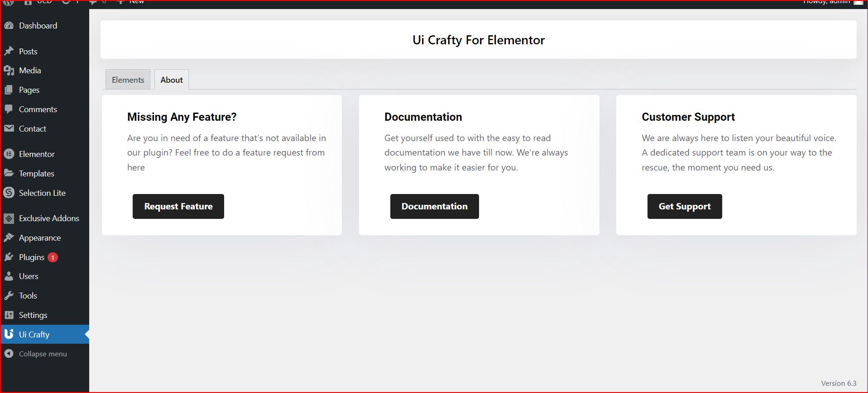The height and width of the screenshot is (393, 868).
Task: Click the Ui Crafty For Elementor title
Action: [x=479, y=40]
